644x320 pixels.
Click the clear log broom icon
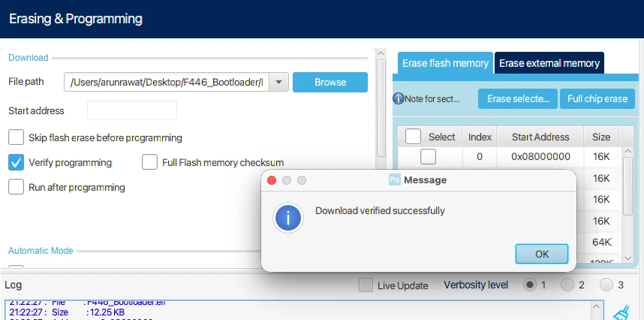(621, 312)
